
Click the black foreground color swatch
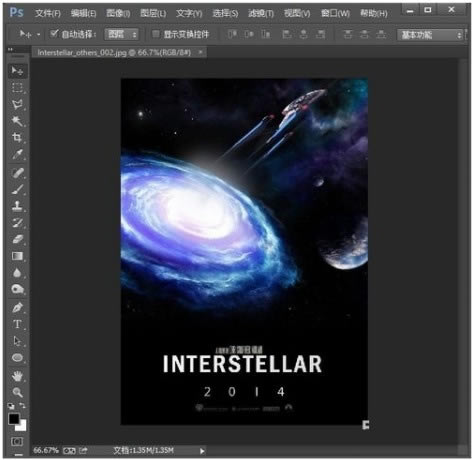[x=14, y=419]
